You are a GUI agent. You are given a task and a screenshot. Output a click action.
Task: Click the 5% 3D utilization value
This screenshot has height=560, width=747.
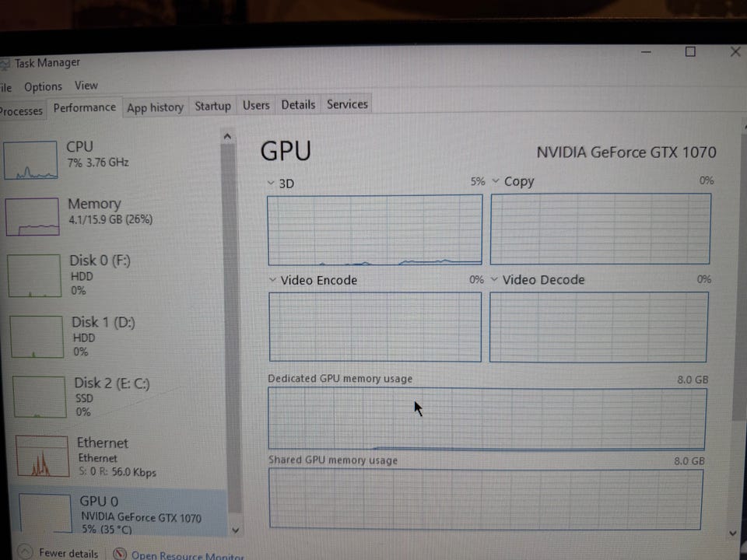477,181
